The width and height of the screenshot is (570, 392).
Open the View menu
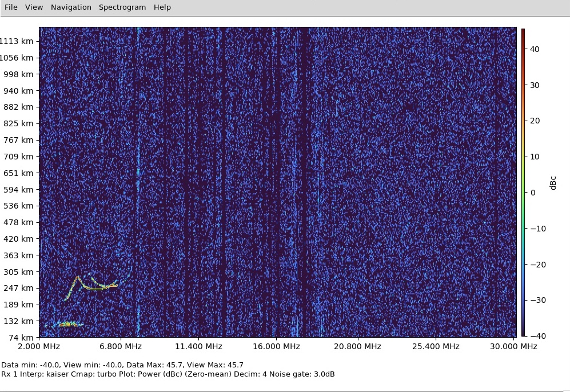click(x=34, y=7)
